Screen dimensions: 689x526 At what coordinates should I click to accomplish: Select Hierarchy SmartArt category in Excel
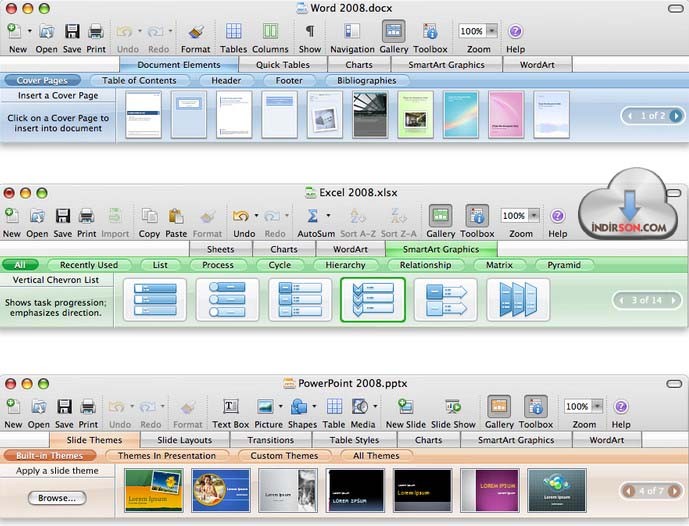click(345, 265)
